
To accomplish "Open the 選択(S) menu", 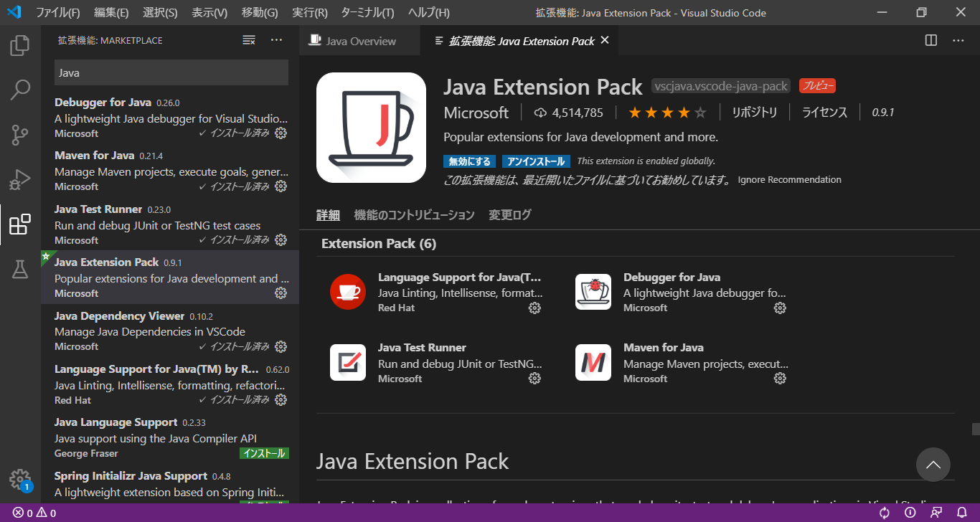I will pos(160,13).
